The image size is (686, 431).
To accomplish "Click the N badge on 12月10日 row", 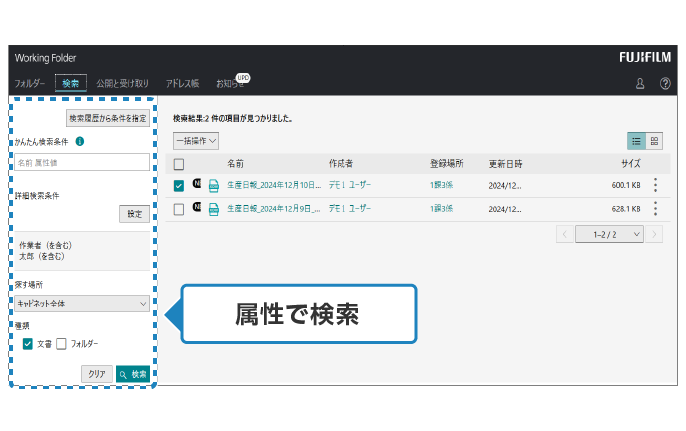I will click(x=197, y=183).
